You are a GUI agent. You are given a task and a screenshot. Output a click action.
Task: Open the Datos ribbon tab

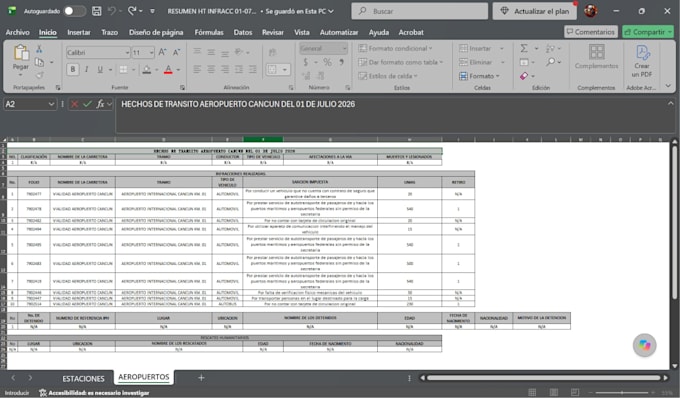[x=242, y=32]
